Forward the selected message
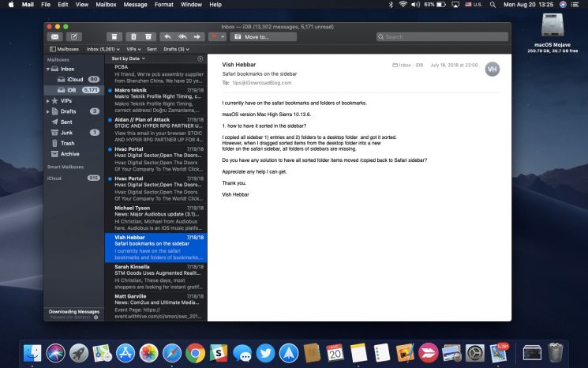Image resolution: width=588 pixels, height=368 pixels. pyautogui.click(x=197, y=37)
